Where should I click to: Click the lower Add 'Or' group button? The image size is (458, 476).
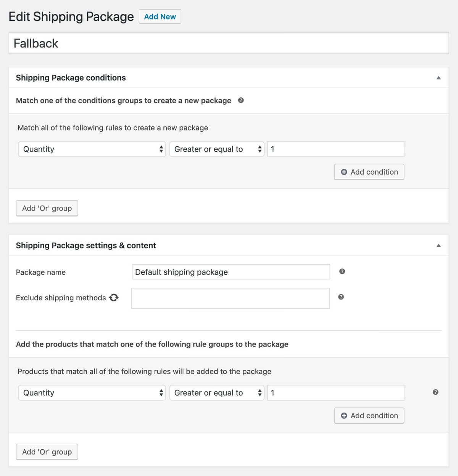tap(47, 452)
